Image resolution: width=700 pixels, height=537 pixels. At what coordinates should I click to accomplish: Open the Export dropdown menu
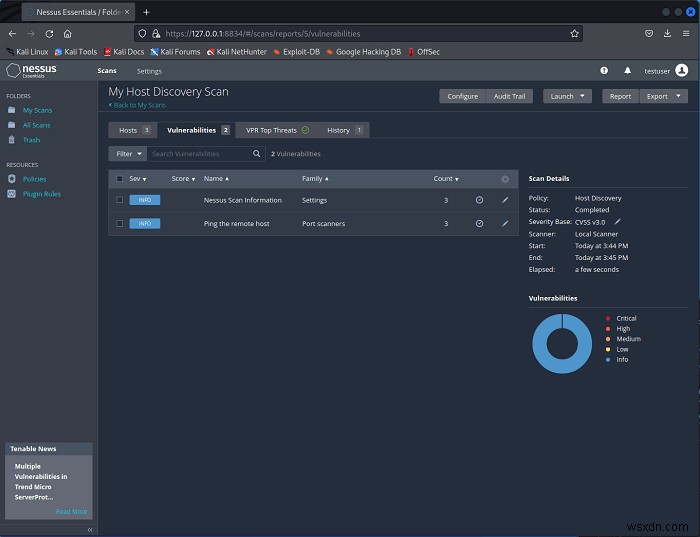click(664, 96)
